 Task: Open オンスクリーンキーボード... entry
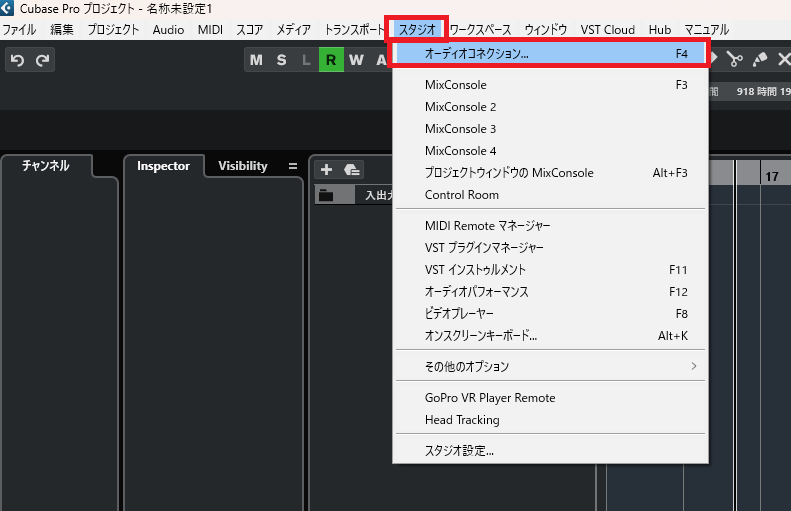click(550, 335)
